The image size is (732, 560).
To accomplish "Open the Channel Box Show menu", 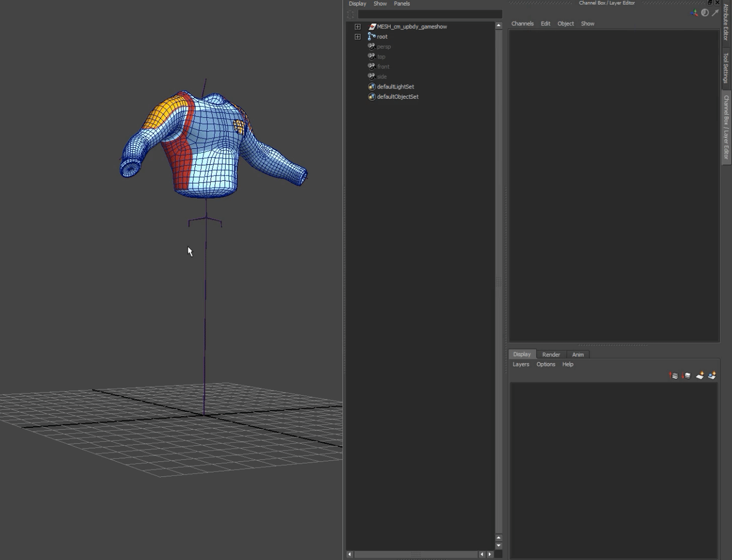I will (588, 24).
